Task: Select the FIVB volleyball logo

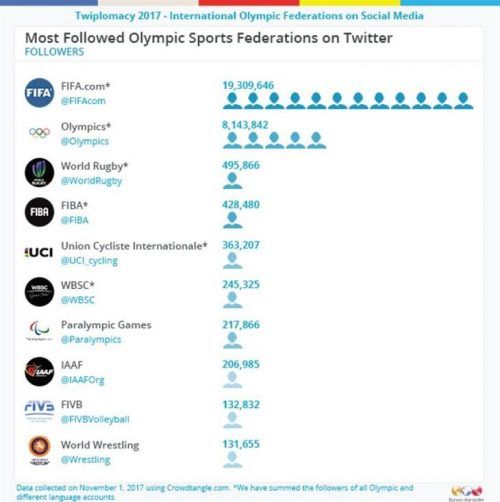Action: (39, 411)
